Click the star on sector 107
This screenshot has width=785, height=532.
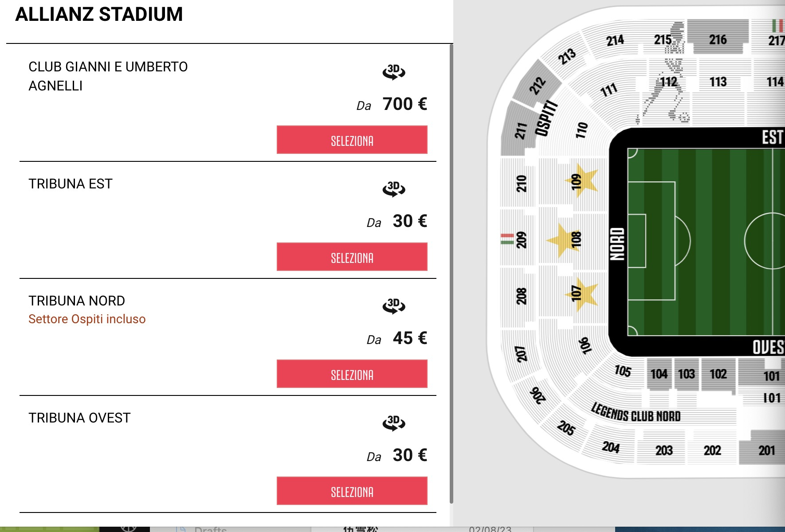coord(582,294)
